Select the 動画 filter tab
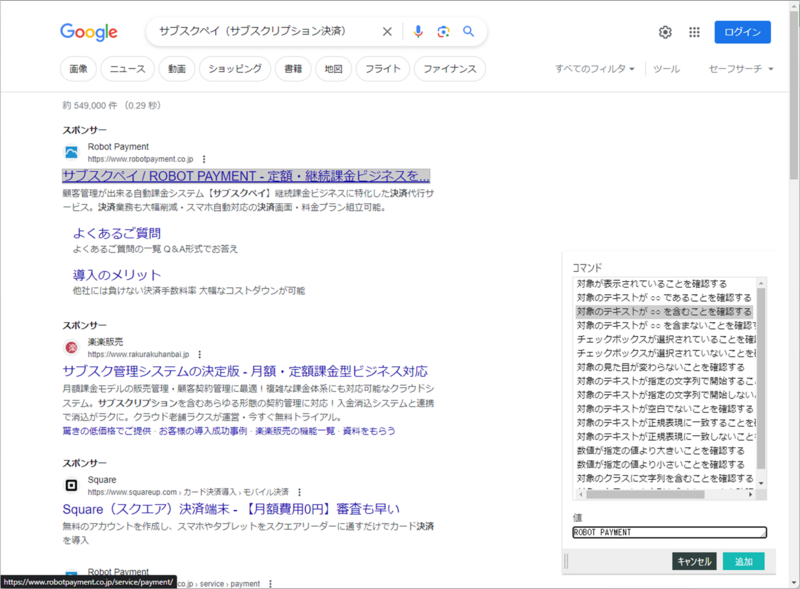Viewport: 800px width, 589px height. click(177, 69)
